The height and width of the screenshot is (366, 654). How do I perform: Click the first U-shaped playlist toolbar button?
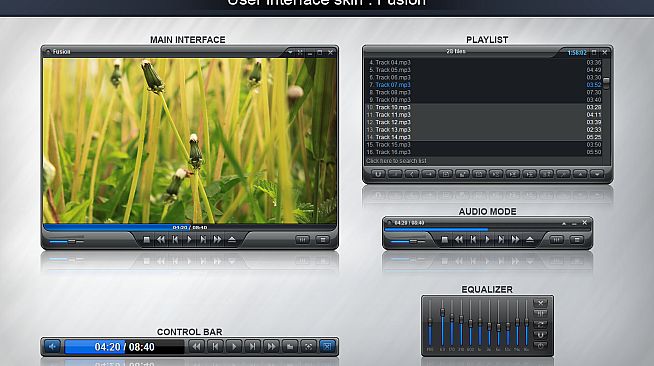tap(378, 174)
